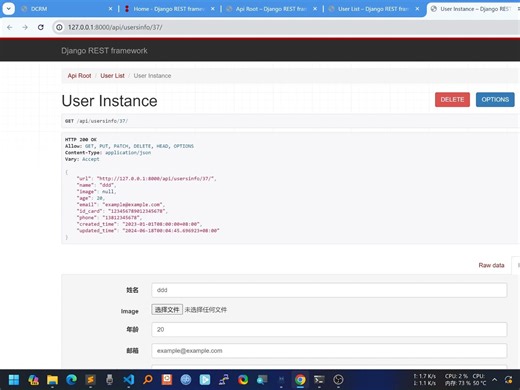520x390 pixels.
Task: Open the orange magnifier search app
Action: [148, 380]
